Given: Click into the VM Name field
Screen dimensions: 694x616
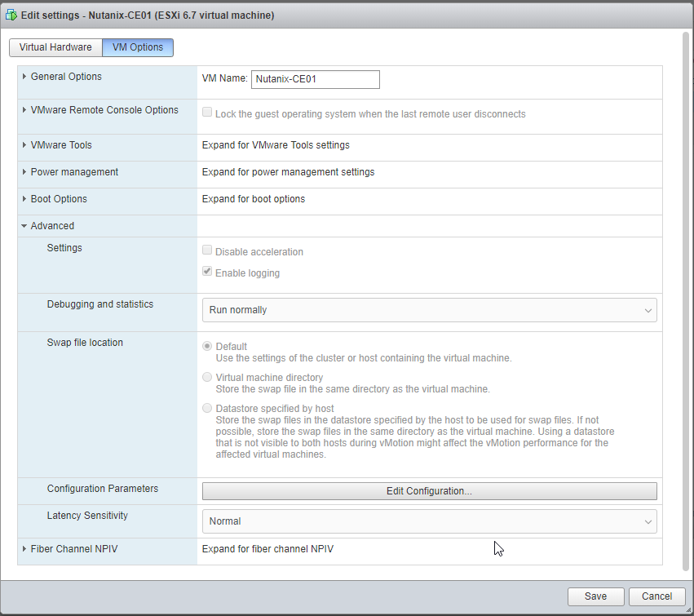Looking at the screenshot, I should point(315,79).
